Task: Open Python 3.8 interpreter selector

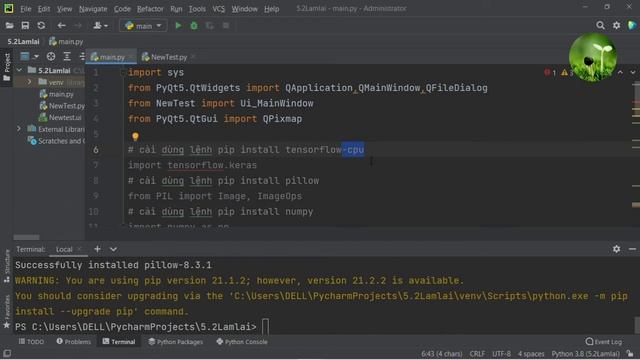Action: (x=585, y=353)
